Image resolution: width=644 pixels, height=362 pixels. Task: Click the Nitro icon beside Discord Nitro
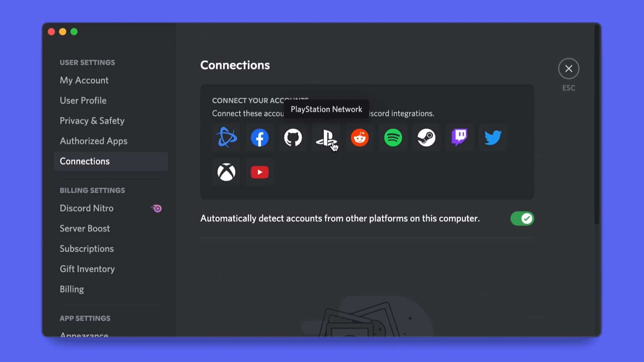(x=157, y=208)
